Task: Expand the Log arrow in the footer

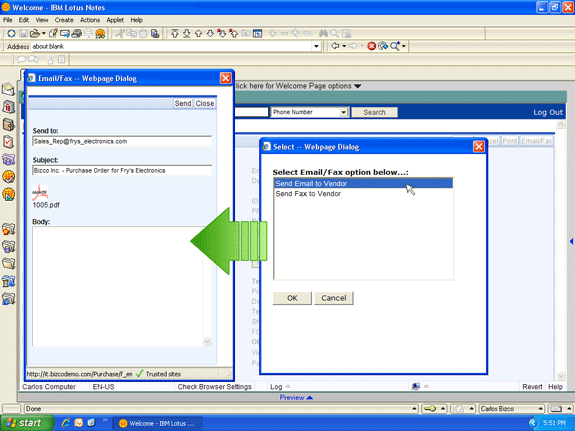Action: point(288,387)
